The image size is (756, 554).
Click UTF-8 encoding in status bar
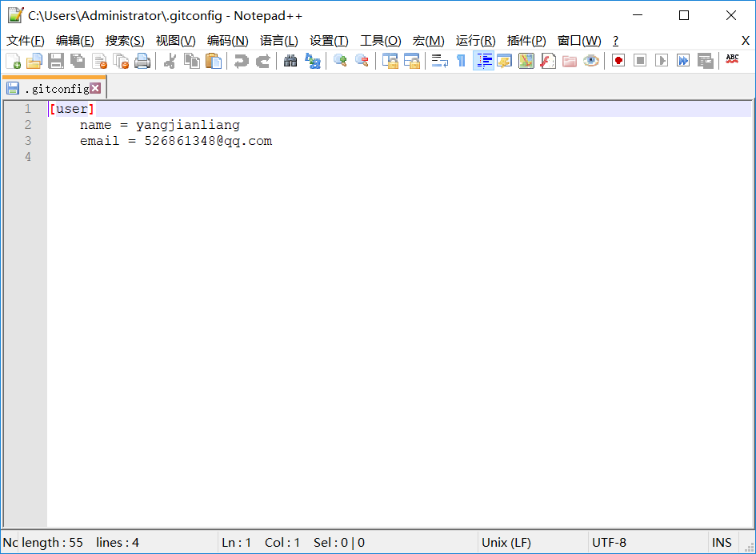[x=610, y=542]
